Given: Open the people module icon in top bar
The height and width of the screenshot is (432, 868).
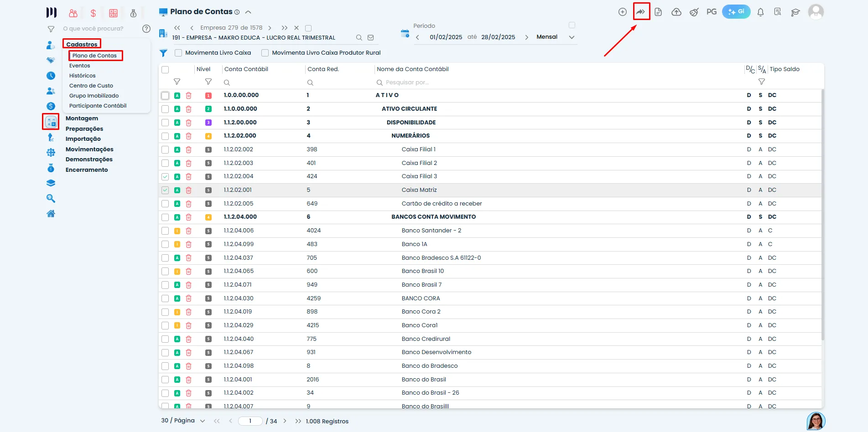Looking at the screenshot, I should pyautogui.click(x=73, y=13).
